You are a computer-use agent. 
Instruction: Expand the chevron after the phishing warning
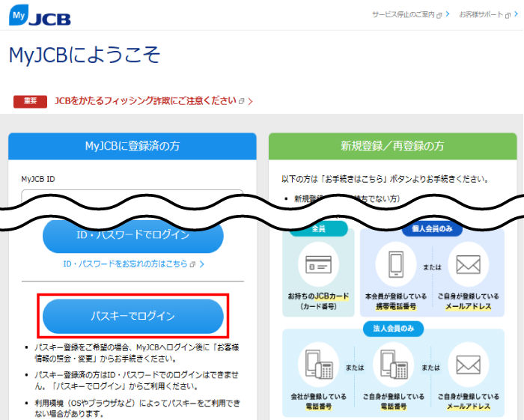[x=250, y=101]
